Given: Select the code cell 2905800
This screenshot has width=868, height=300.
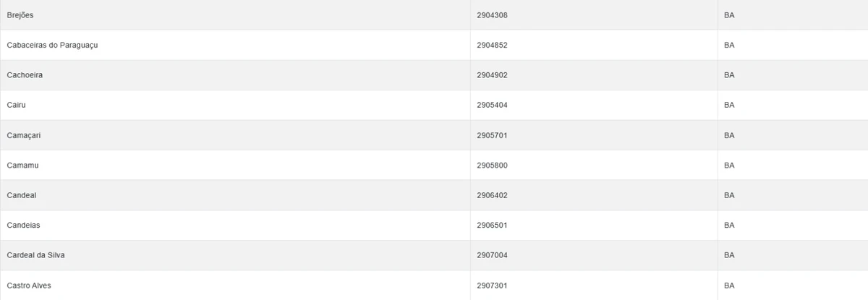Looking at the screenshot, I should click(x=492, y=165).
